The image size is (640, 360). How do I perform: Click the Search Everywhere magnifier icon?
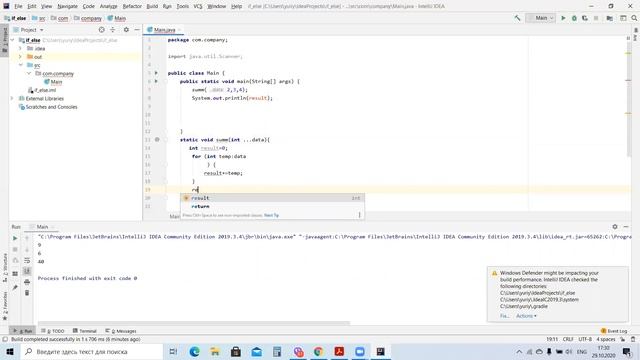[x=634, y=18]
